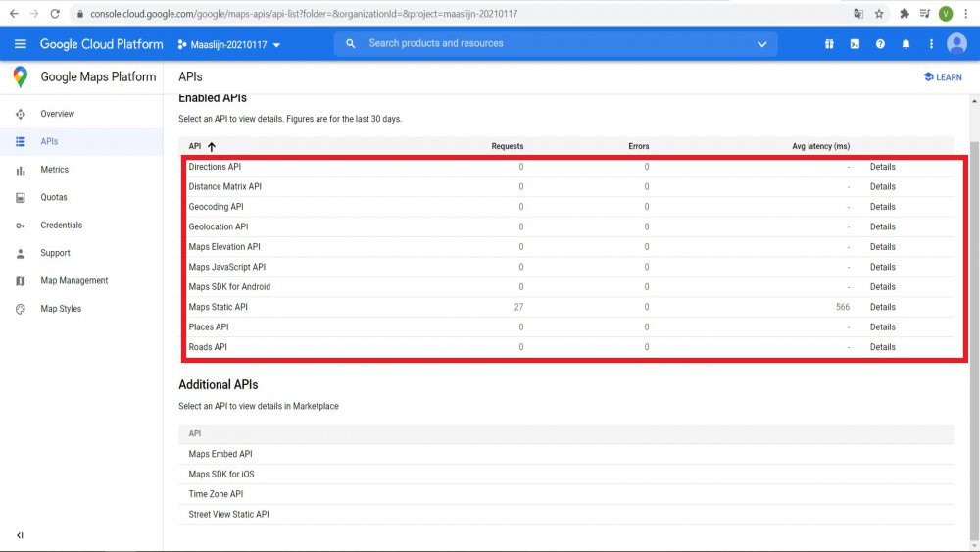Activate Cloud Shell terminal icon

click(x=855, y=44)
